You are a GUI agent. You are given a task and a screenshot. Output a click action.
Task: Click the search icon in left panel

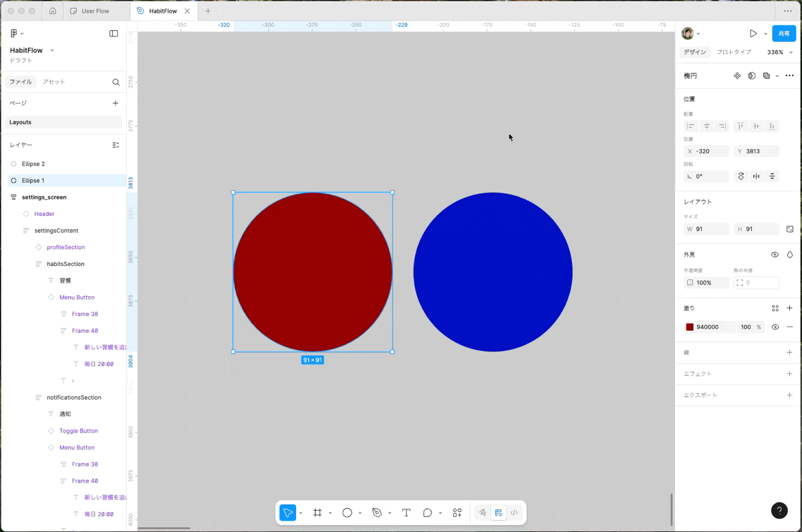[x=116, y=82]
